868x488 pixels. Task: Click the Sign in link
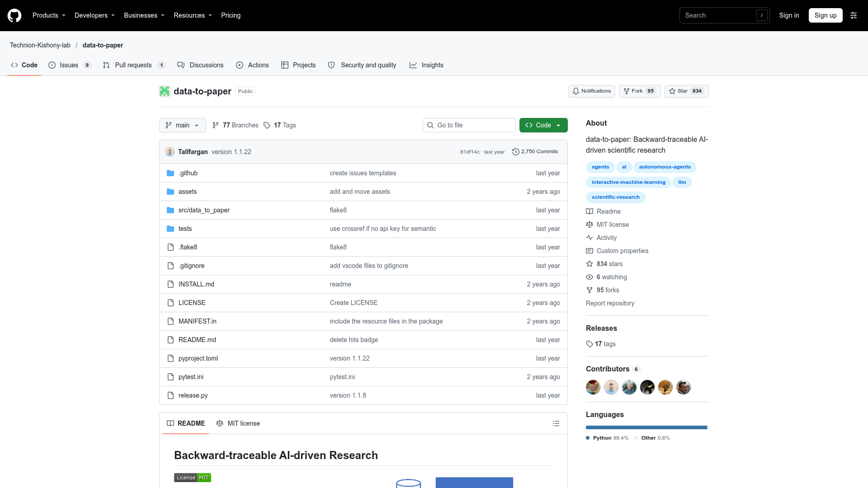[x=789, y=15]
